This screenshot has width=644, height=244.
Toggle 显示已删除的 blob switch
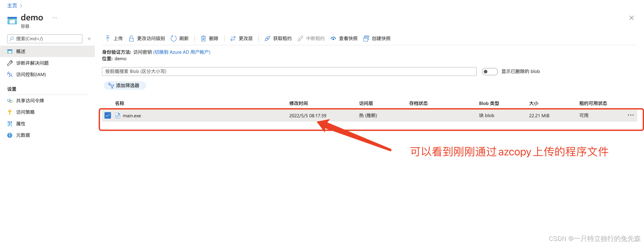tap(490, 71)
